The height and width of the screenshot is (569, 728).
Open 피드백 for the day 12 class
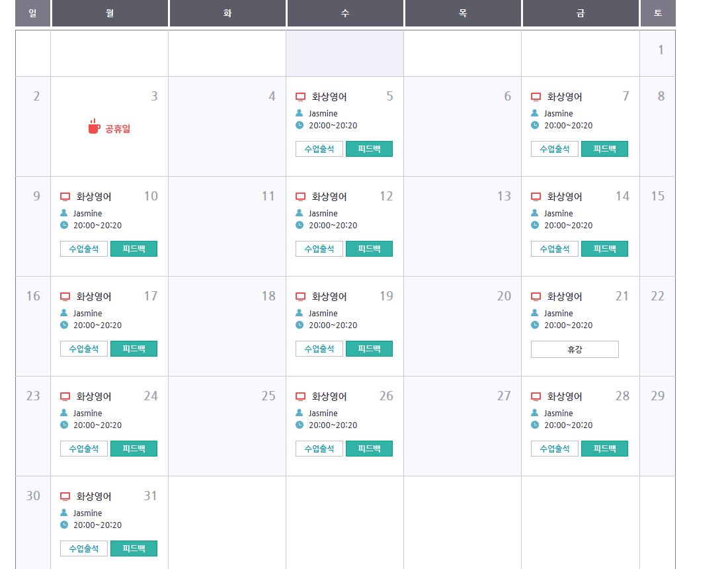(x=369, y=249)
